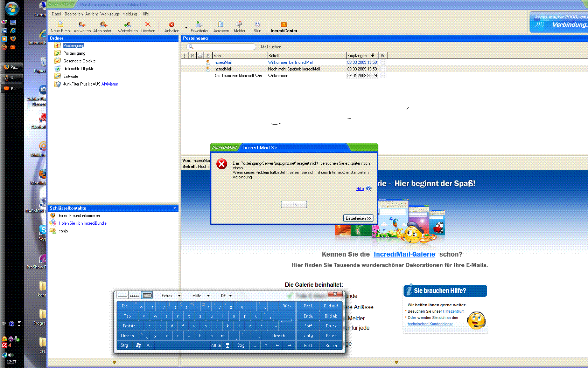Click Einen Freund informieren entry
The width and height of the screenshot is (588, 368).
[x=79, y=216]
